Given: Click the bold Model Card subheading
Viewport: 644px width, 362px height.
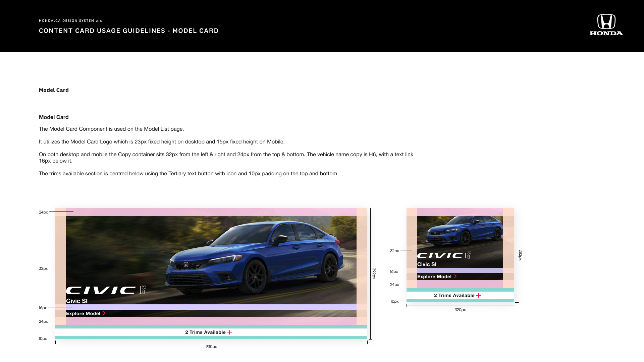Looking at the screenshot, I should (x=54, y=117).
